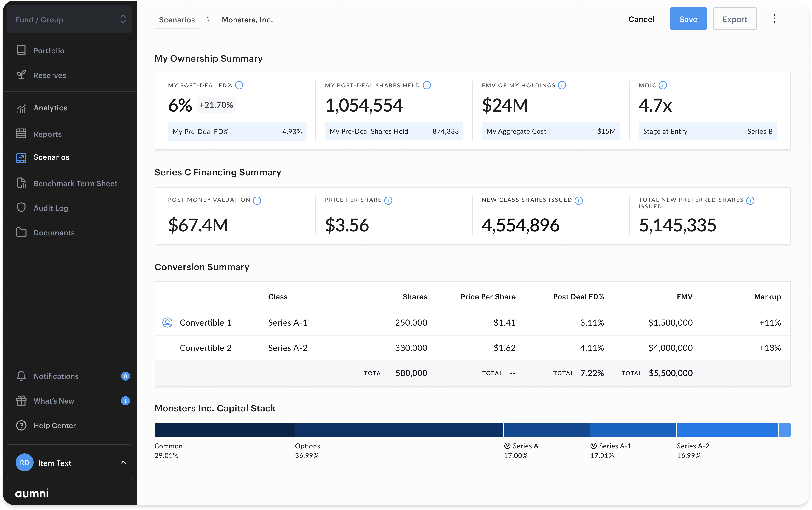Click the Price Per Share column header

(488, 297)
